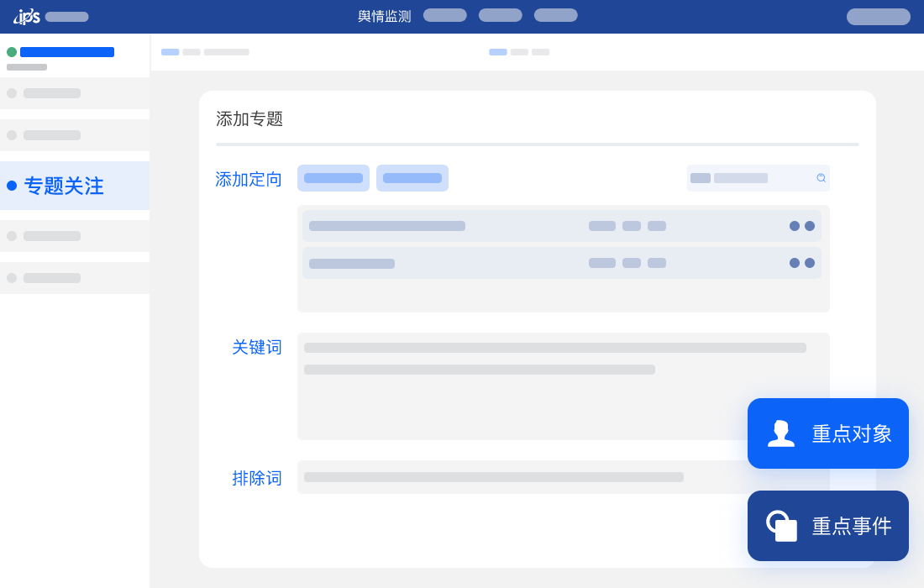Click the dark circular action icon on first 定向 row
924x588 pixels.
click(x=810, y=225)
